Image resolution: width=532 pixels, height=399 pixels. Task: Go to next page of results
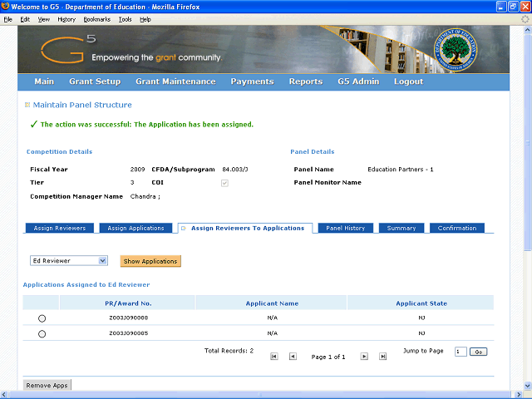coord(364,357)
